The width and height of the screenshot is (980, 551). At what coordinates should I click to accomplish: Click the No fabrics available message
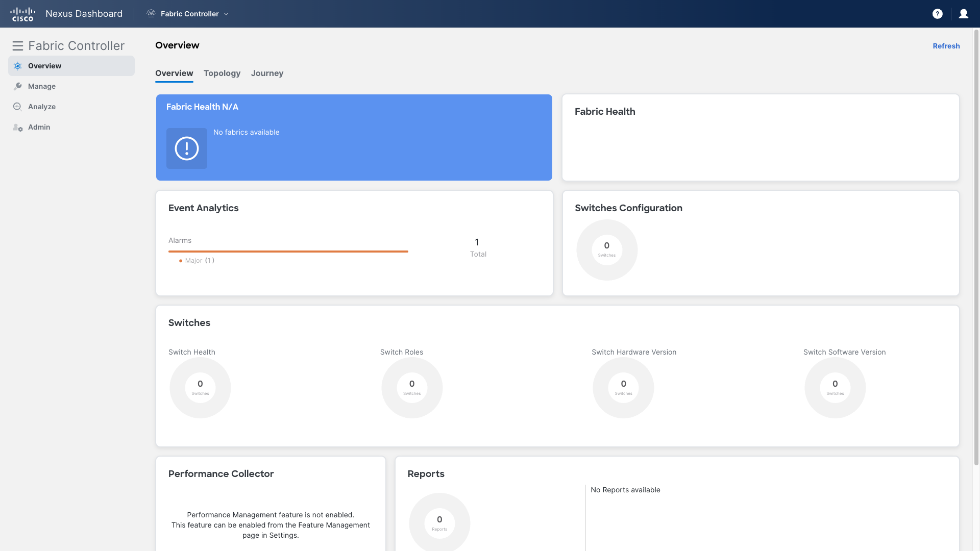tap(247, 132)
